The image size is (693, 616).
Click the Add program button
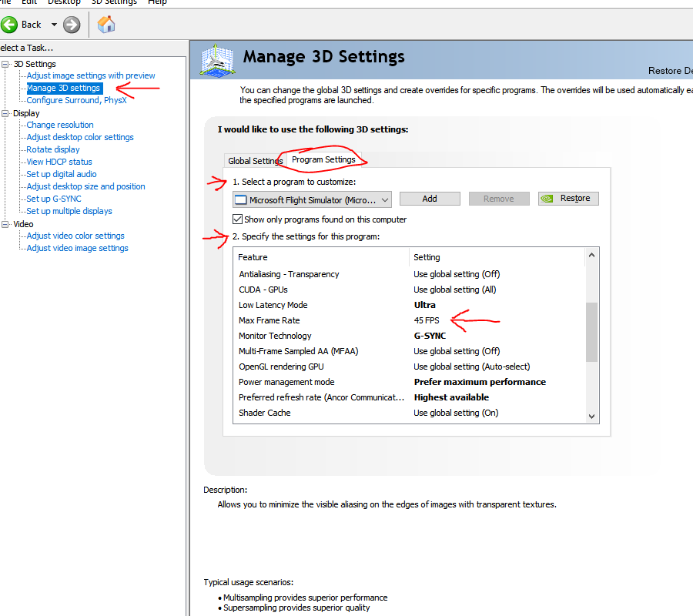pyautogui.click(x=430, y=199)
